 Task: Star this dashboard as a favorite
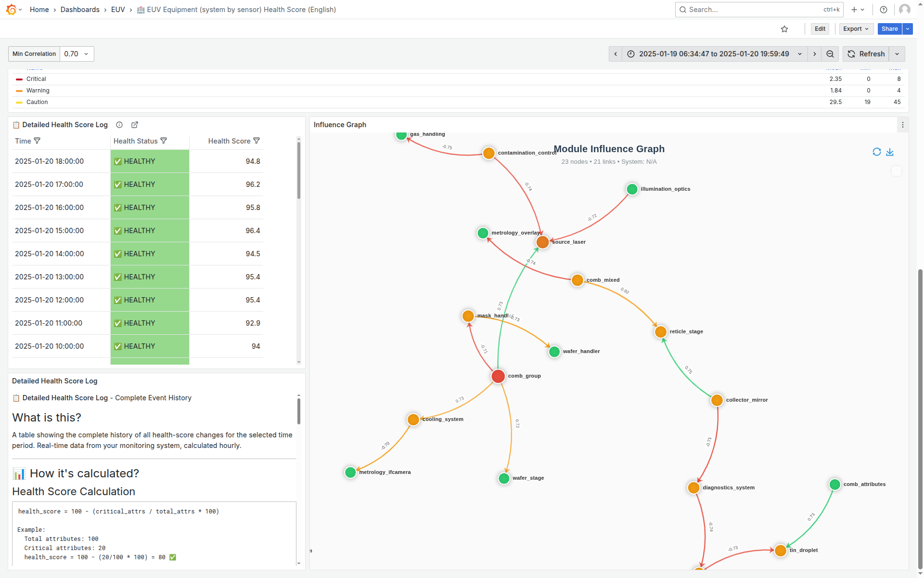(784, 29)
